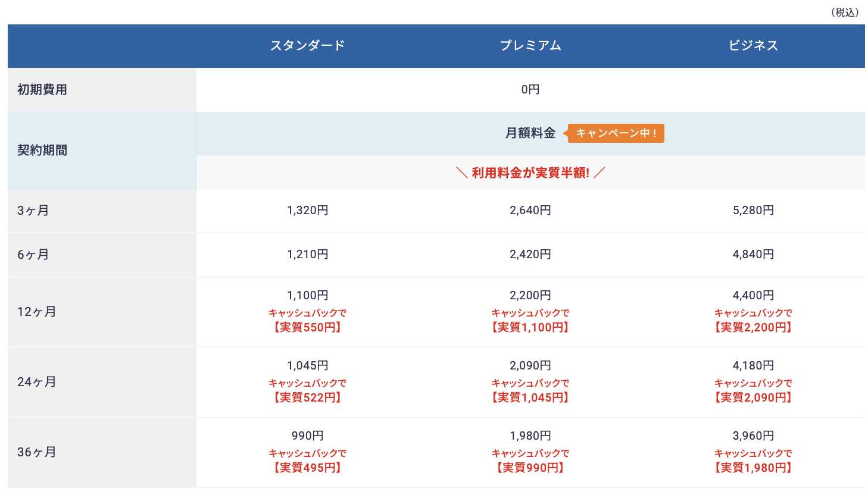Select the 初期費用 row label
This screenshot has width=868, height=495.
click(x=42, y=90)
